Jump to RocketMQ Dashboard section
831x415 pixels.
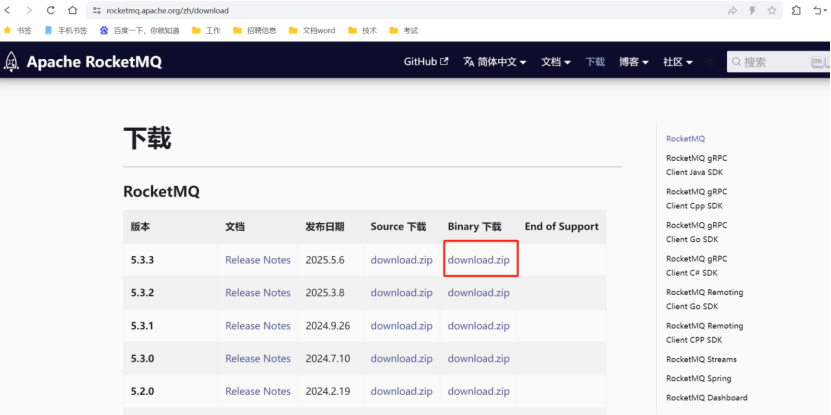[706, 398]
